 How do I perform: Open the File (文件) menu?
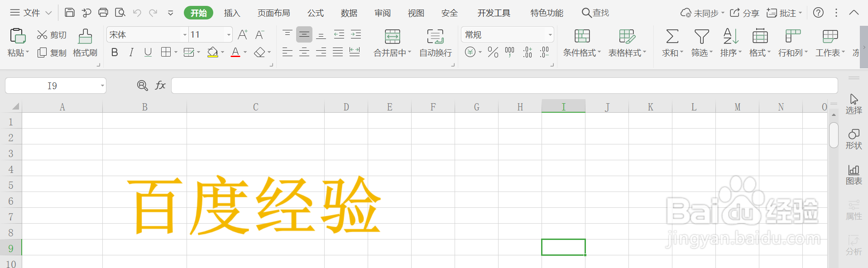point(31,13)
